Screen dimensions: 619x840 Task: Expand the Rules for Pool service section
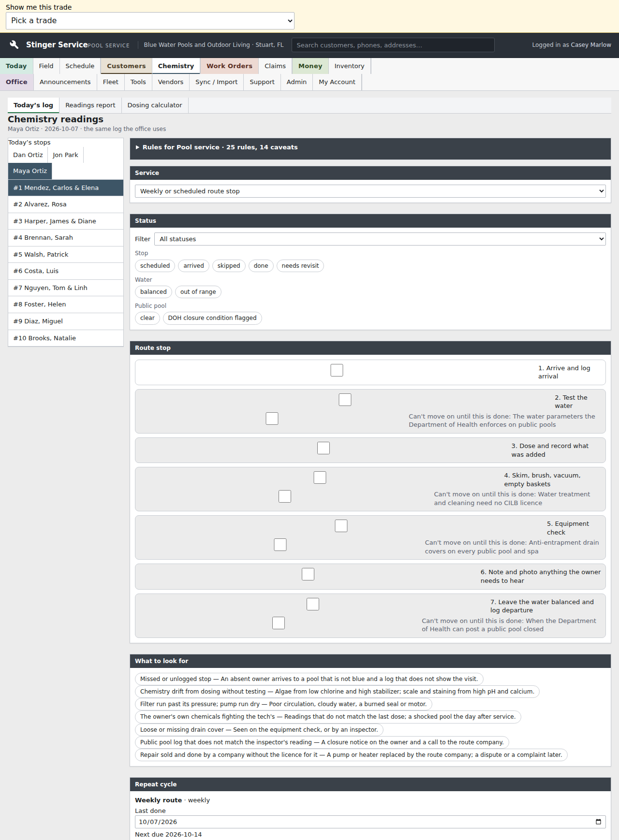[x=370, y=147]
